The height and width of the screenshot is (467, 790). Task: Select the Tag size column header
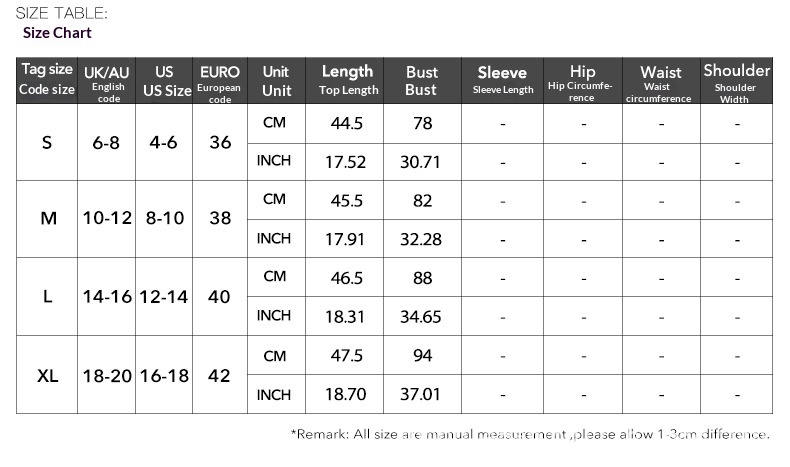click(47, 80)
